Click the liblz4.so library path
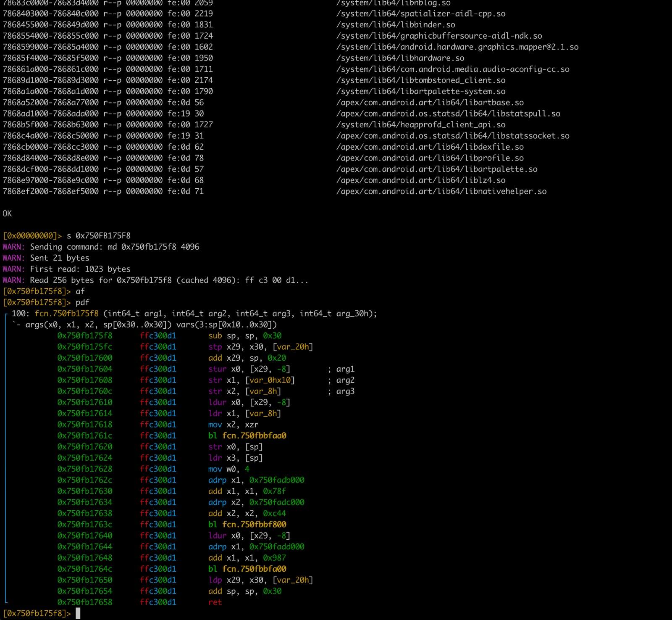672x620 pixels. (420, 180)
